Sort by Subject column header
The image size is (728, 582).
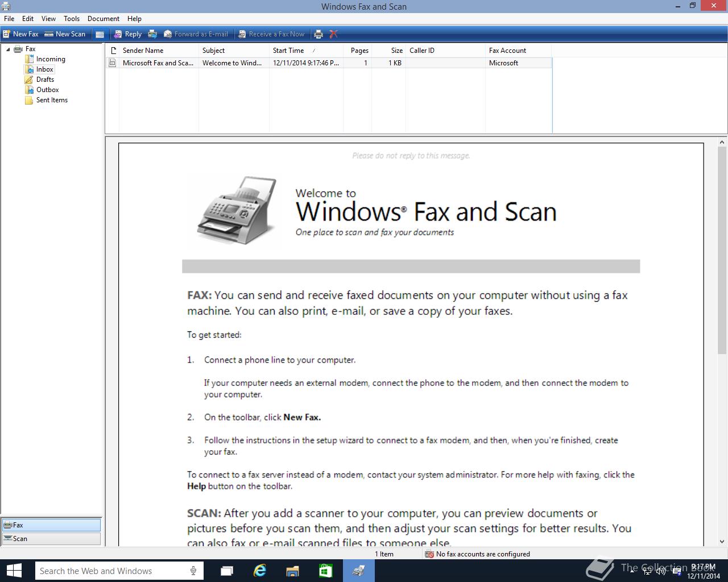pyautogui.click(x=234, y=51)
